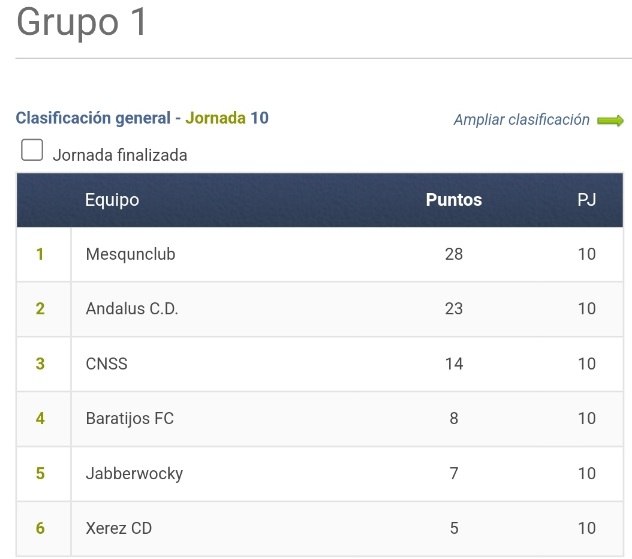Toggle the Jornada finalizada checkbox

click(x=32, y=150)
